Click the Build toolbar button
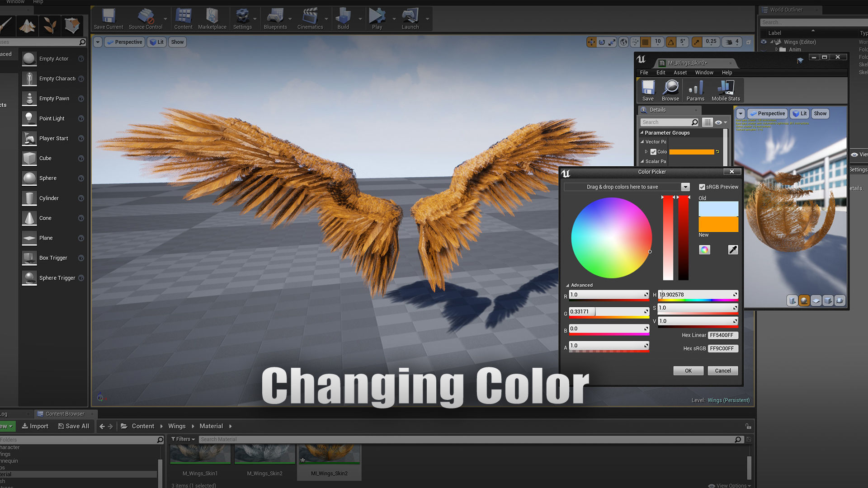The height and width of the screenshot is (488, 868). (x=343, y=19)
